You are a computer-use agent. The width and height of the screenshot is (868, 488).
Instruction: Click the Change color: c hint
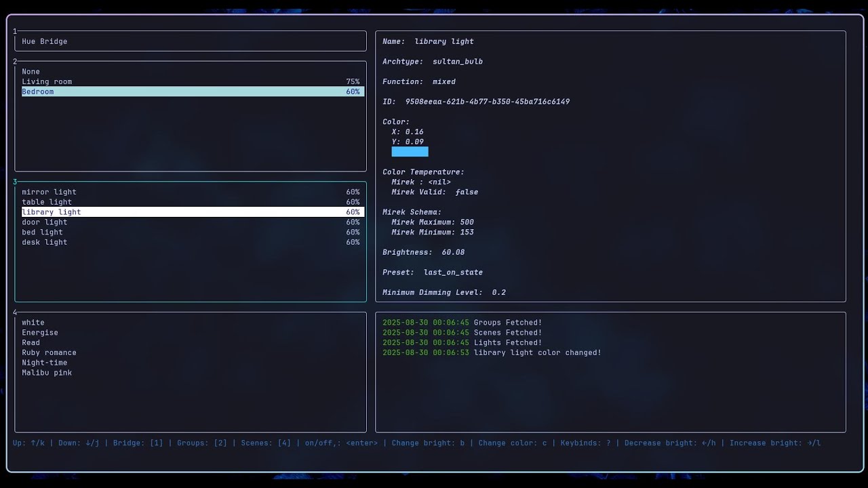click(x=513, y=443)
